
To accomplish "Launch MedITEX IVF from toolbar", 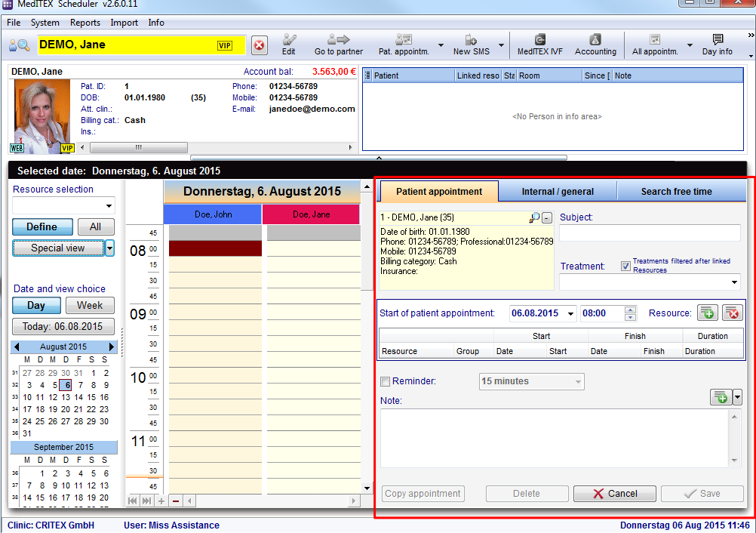I will [539, 45].
